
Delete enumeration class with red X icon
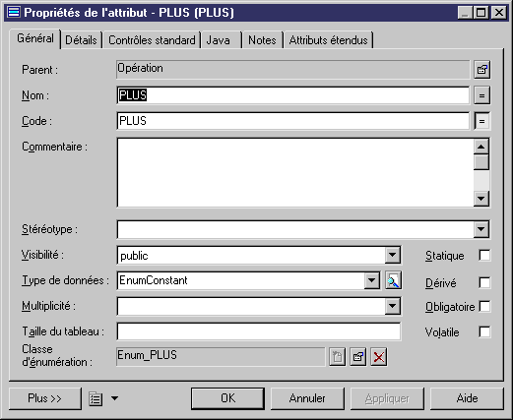(x=379, y=357)
